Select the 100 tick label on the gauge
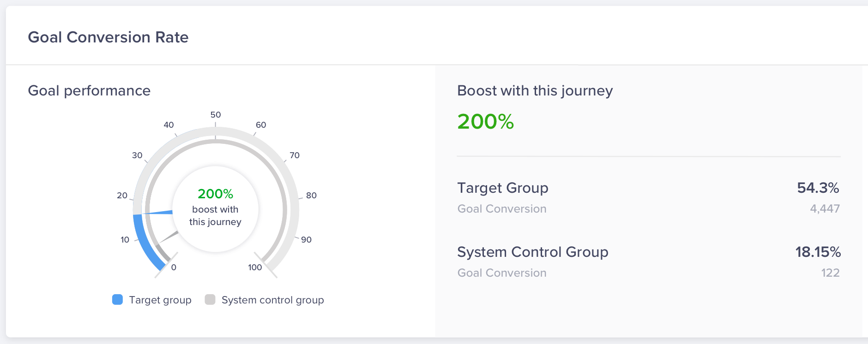The width and height of the screenshot is (868, 344). pyautogui.click(x=255, y=267)
